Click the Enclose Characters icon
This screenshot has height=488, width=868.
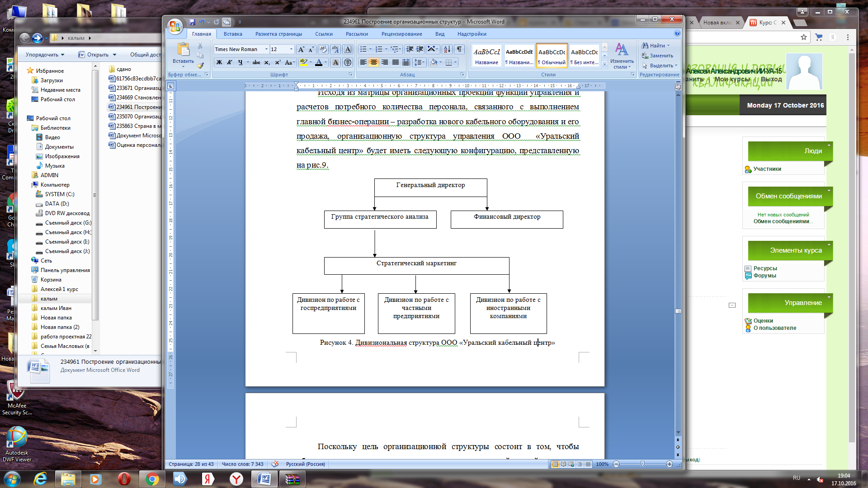tap(348, 62)
